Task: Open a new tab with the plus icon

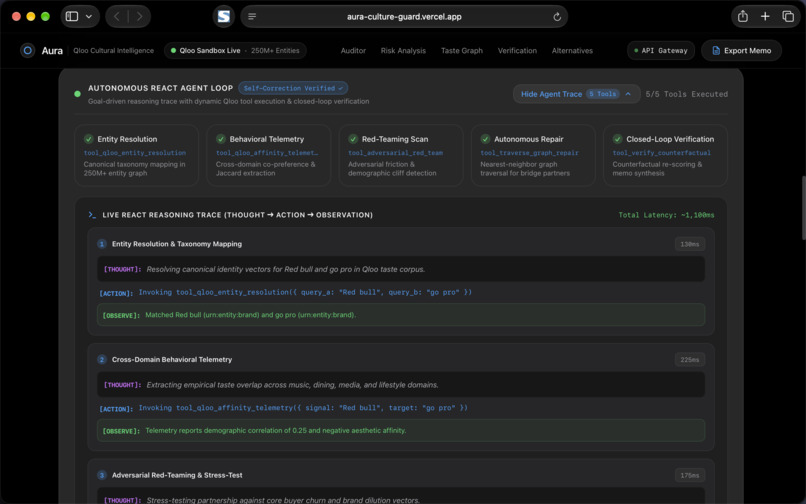Action: (765, 16)
